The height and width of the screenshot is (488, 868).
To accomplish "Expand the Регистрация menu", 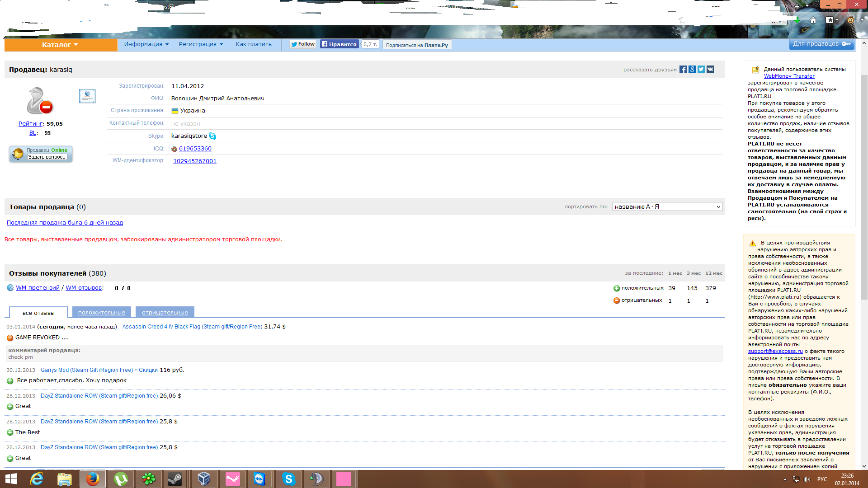I will click(201, 44).
